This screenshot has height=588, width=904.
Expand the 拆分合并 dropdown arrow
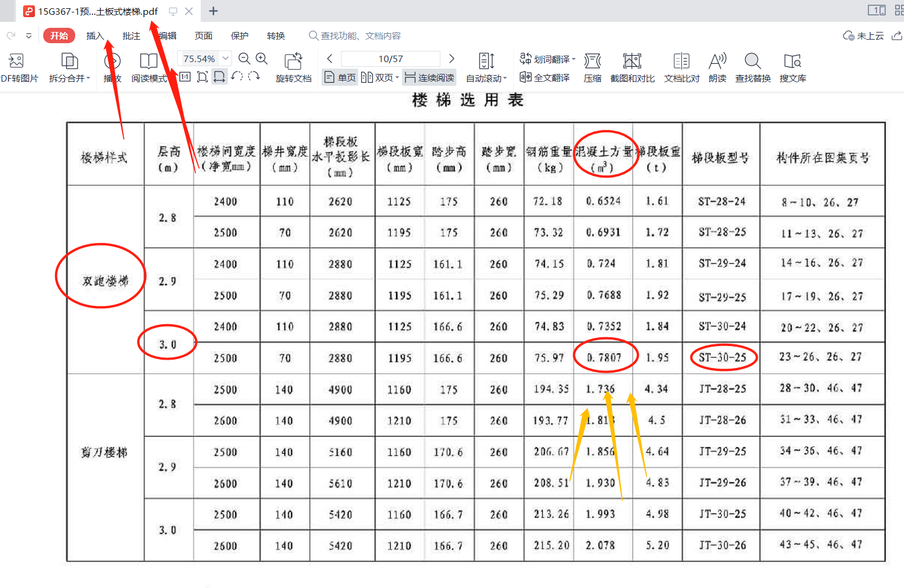point(88,78)
